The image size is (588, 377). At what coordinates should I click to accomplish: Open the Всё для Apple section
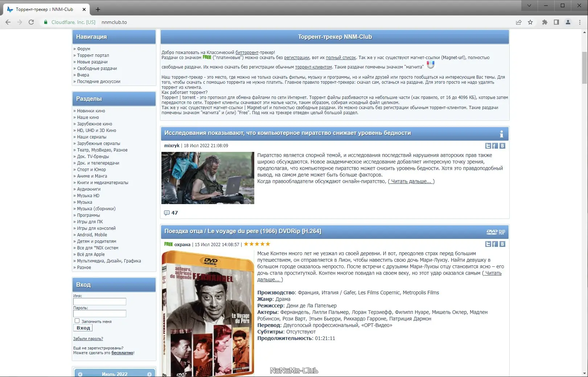(x=91, y=254)
